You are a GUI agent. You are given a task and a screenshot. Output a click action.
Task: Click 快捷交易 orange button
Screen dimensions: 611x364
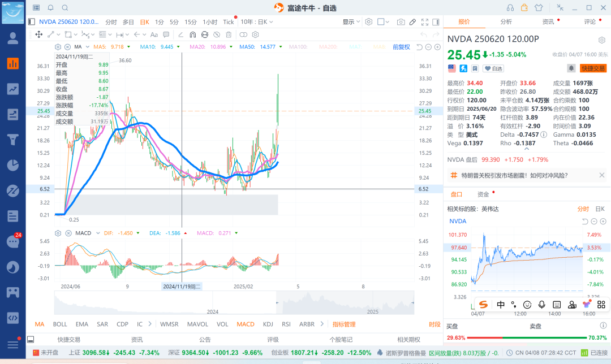point(593,68)
